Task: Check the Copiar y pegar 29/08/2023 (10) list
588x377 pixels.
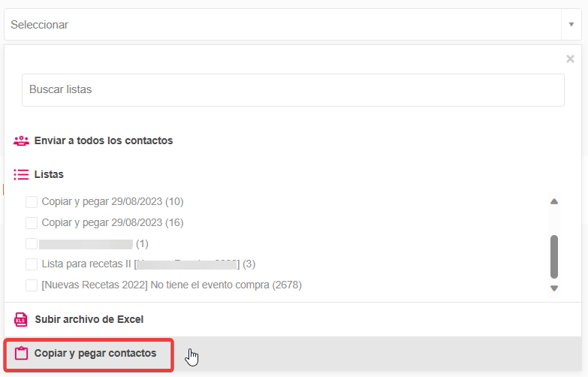Action: [32, 201]
